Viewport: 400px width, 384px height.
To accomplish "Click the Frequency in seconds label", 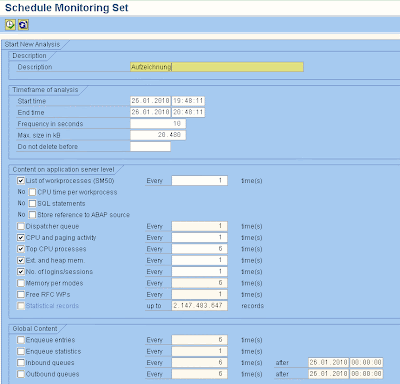I will pos(50,124).
